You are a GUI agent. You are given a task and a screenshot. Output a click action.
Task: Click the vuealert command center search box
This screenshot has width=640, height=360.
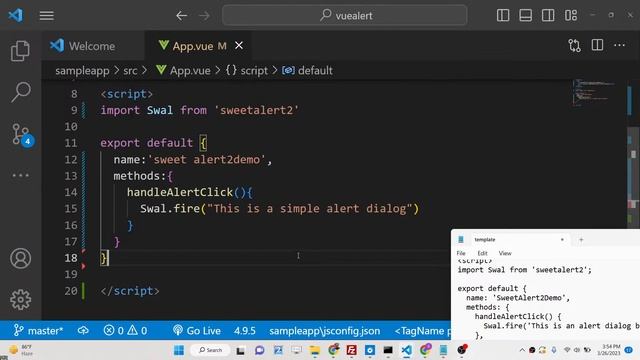344,16
